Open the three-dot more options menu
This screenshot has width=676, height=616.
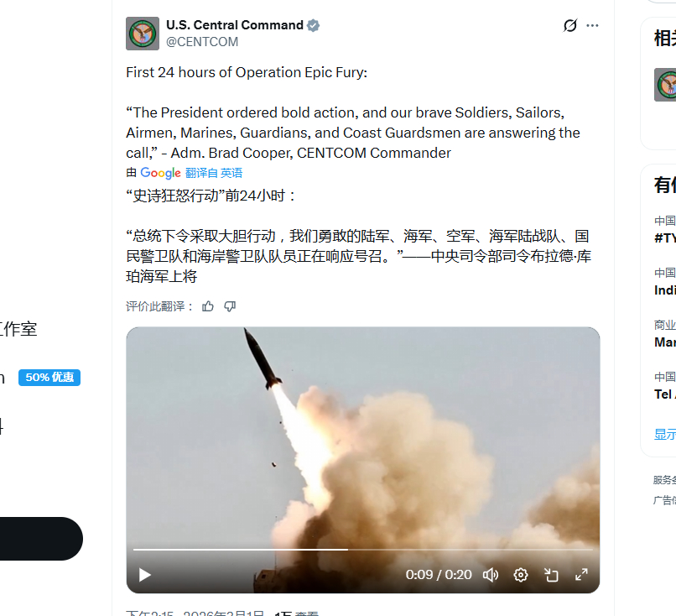pyautogui.click(x=592, y=25)
